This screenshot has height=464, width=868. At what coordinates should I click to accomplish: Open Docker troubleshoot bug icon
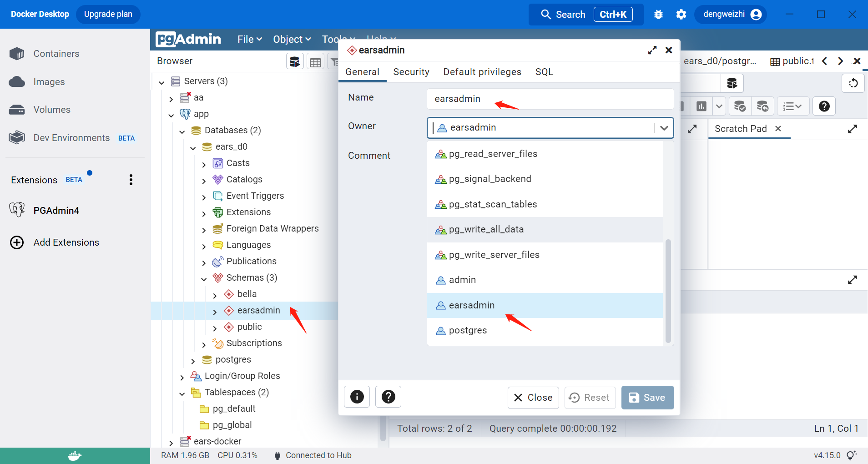(658, 15)
